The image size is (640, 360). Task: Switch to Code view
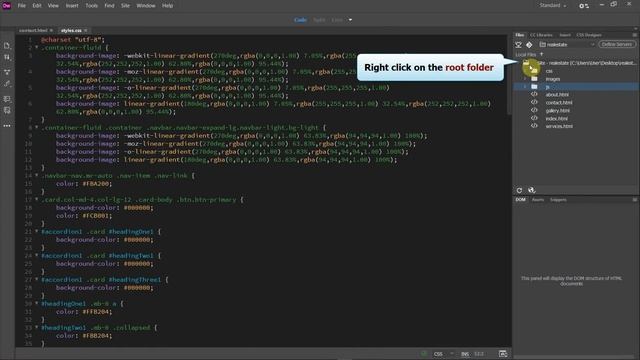300,20
